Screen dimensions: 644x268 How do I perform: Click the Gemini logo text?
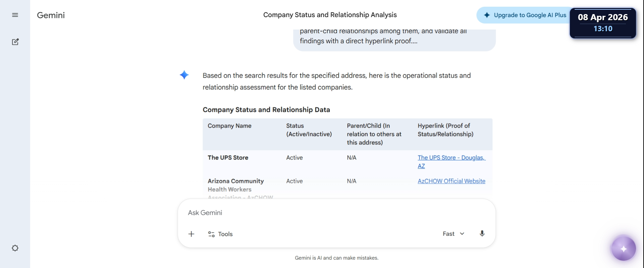(51, 15)
